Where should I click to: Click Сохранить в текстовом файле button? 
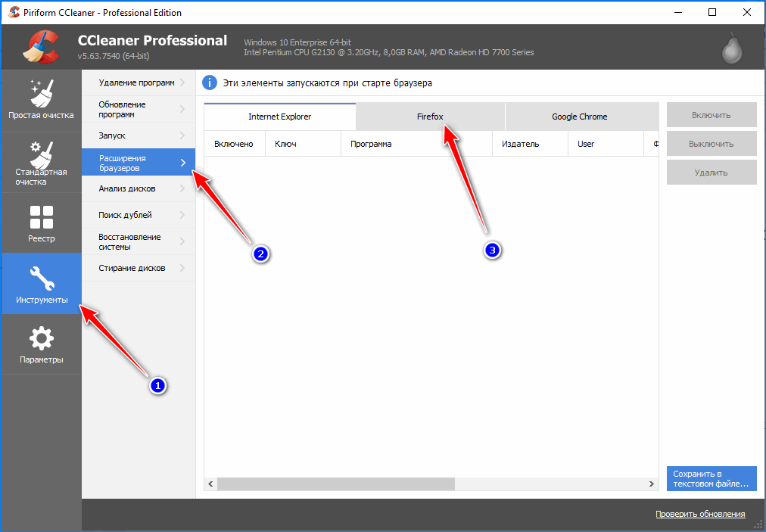pyautogui.click(x=712, y=478)
